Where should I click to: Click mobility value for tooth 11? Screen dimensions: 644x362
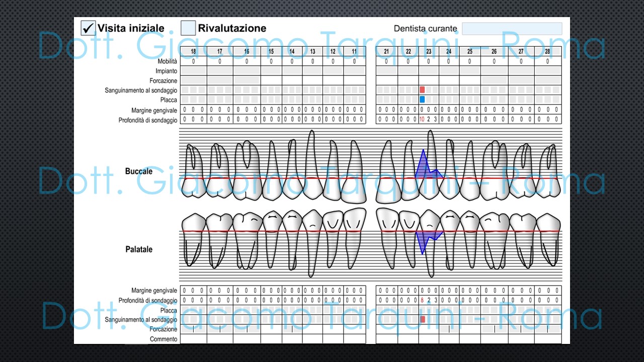click(x=354, y=61)
